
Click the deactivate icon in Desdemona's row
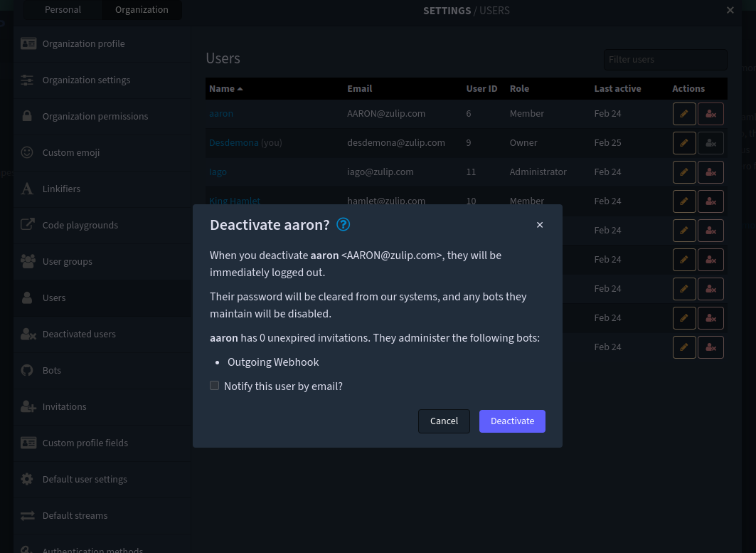coord(710,142)
